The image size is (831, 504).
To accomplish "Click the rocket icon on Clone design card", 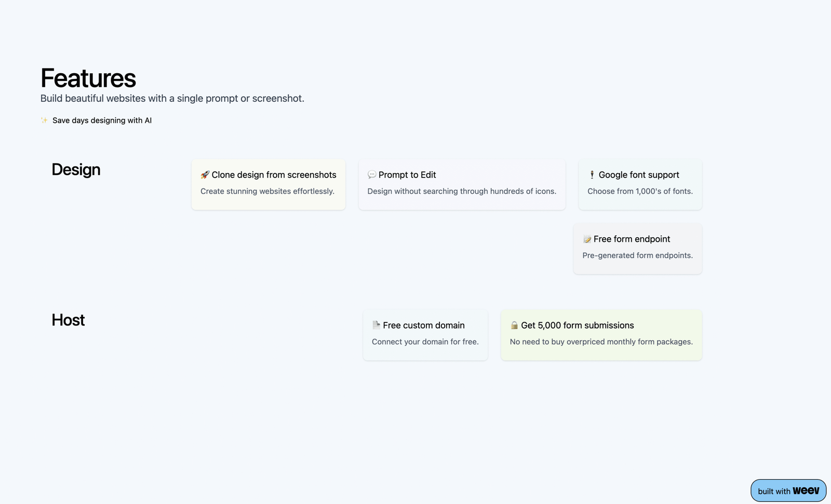I will [x=205, y=175].
